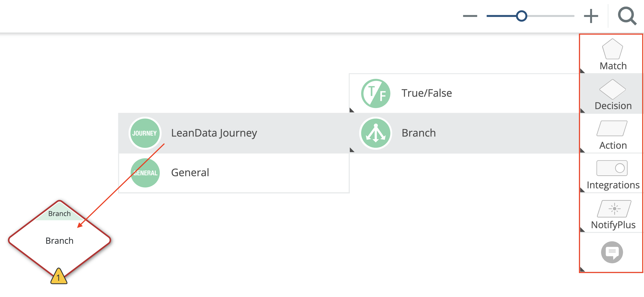Select the Match pentagon node icon
The image size is (644, 297).
click(612, 49)
